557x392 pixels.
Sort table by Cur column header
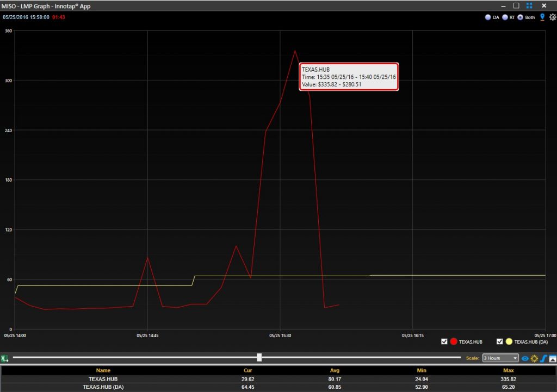[x=247, y=370]
